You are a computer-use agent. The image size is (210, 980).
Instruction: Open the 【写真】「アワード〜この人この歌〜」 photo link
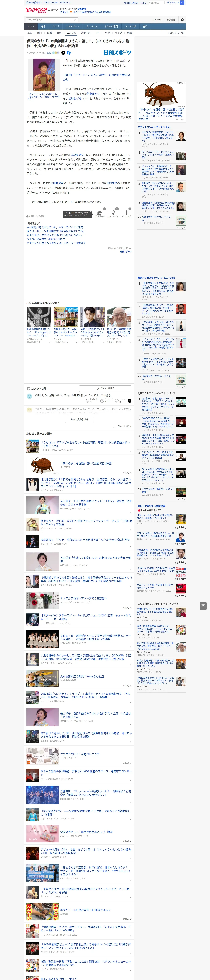96,77
